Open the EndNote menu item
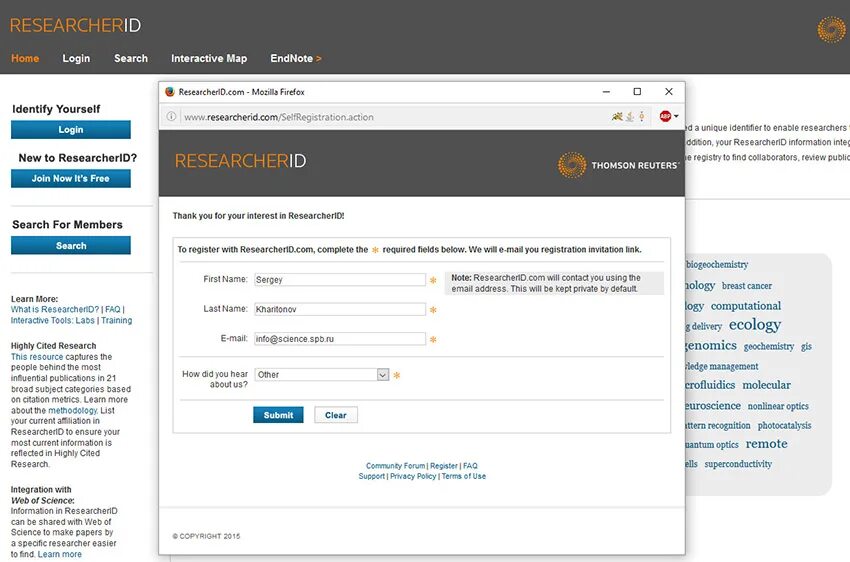The width and height of the screenshot is (850, 562). [295, 58]
